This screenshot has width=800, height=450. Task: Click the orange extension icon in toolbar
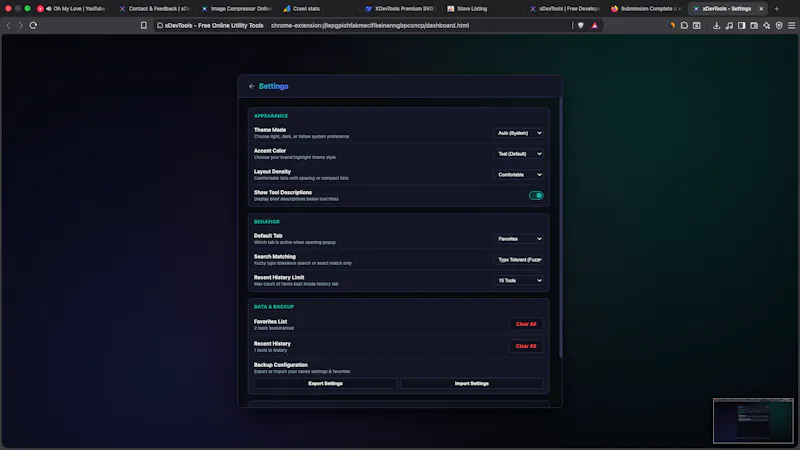(x=672, y=25)
